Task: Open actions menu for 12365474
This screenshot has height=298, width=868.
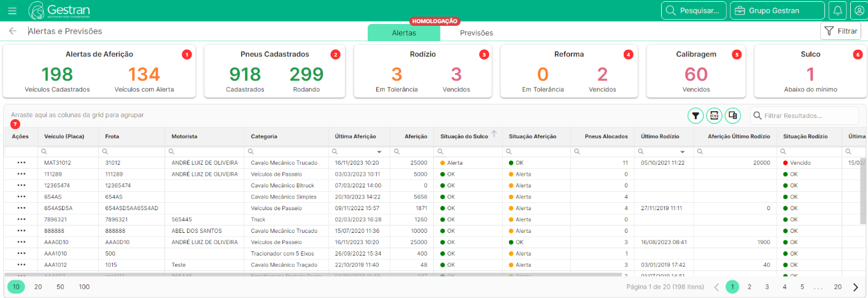Action: pyautogui.click(x=21, y=185)
